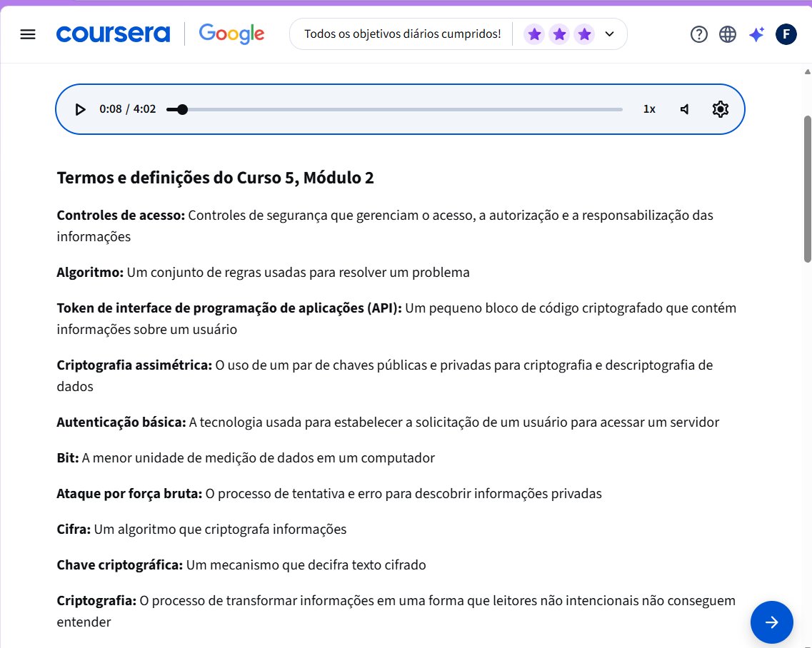Click the audio time display '0:08 / 4:02'
This screenshot has width=812, height=648.
pos(127,109)
